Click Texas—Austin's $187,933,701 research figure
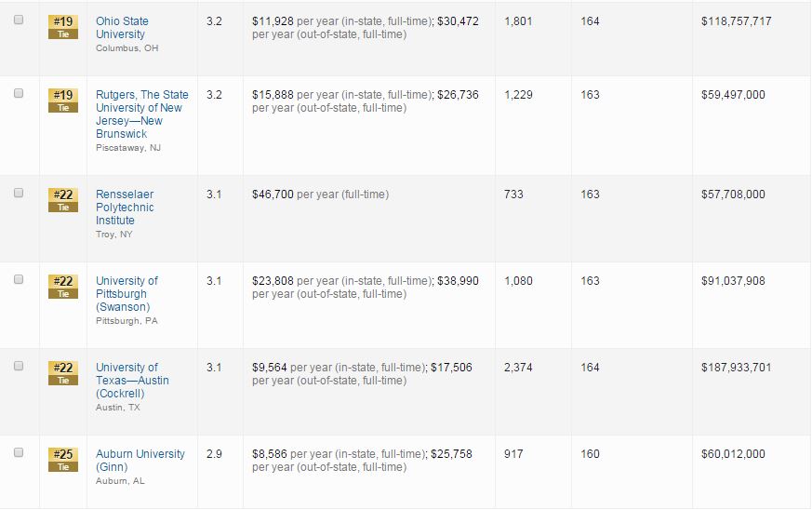The height and width of the screenshot is (510, 812). (736, 368)
